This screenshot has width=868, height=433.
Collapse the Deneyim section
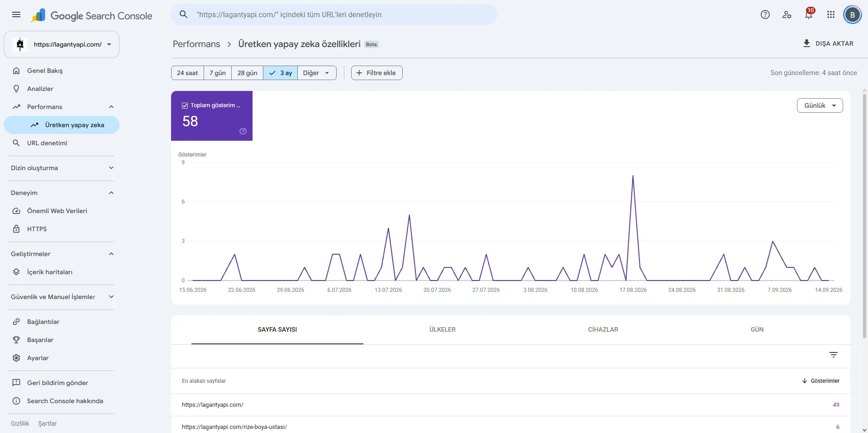click(x=111, y=193)
